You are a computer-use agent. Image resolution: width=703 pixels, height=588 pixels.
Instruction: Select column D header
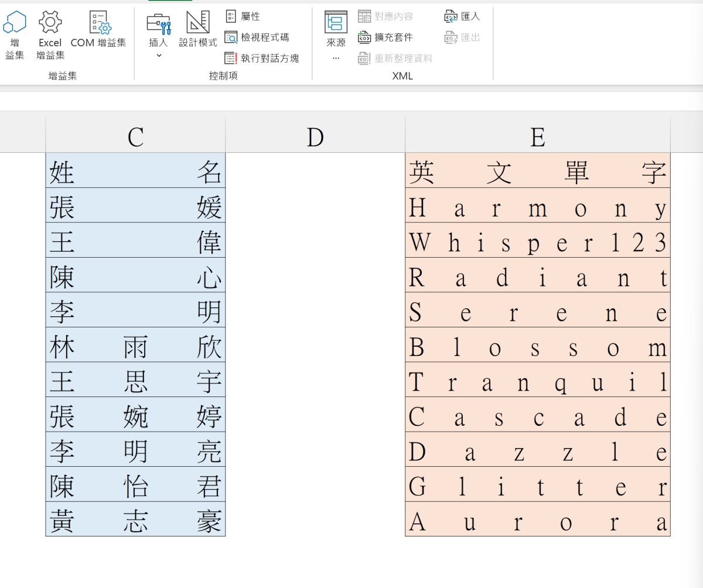(x=315, y=137)
